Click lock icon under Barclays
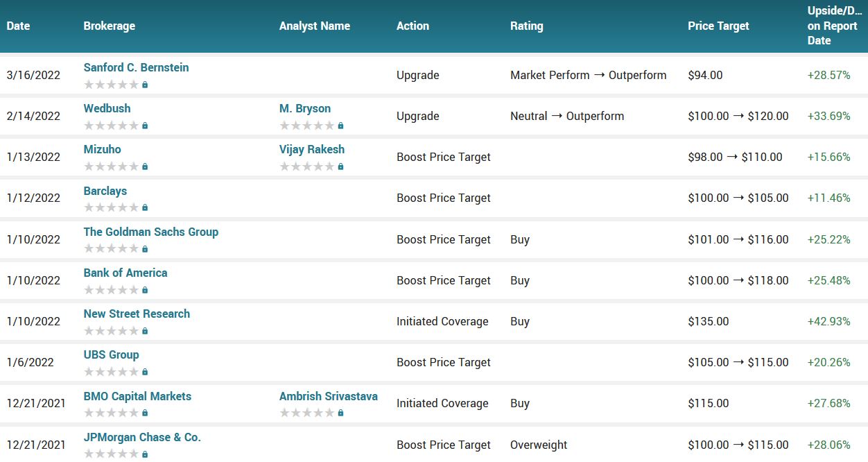This screenshot has height=462, width=868. tap(145, 207)
